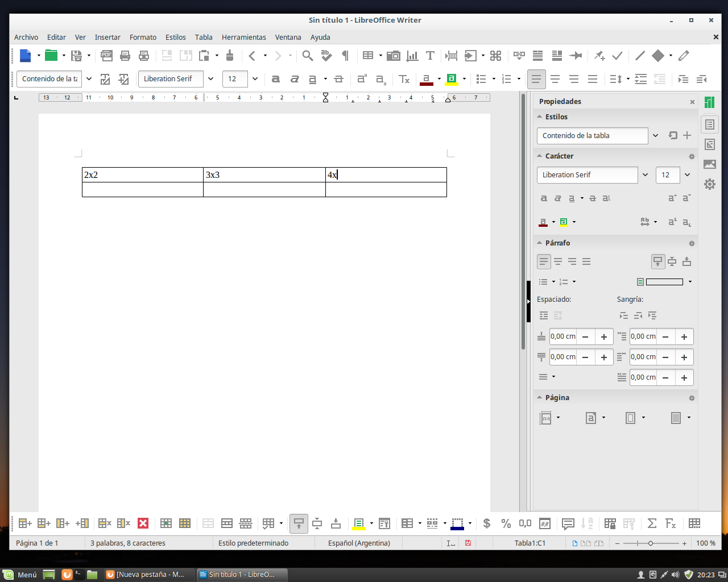Click the Export as PDF icon
This screenshot has height=582, width=728.
[x=106, y=56]
